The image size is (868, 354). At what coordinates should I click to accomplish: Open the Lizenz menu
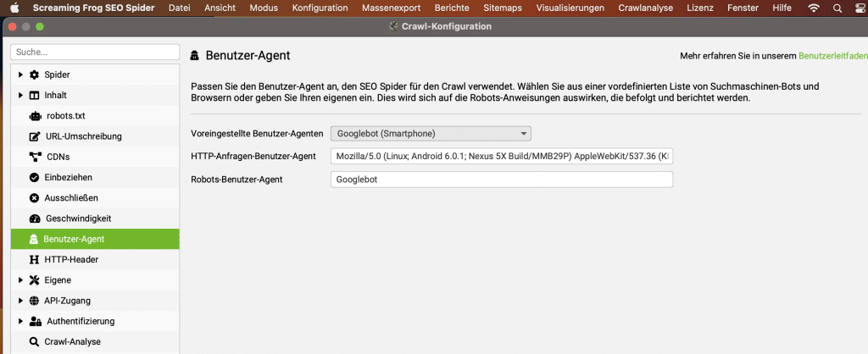click(699, 8)
